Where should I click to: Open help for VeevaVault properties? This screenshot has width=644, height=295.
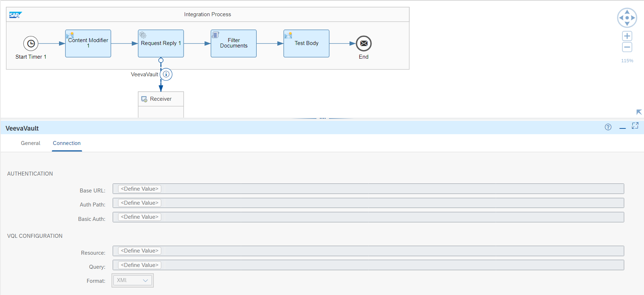click(x=608, y=127)
